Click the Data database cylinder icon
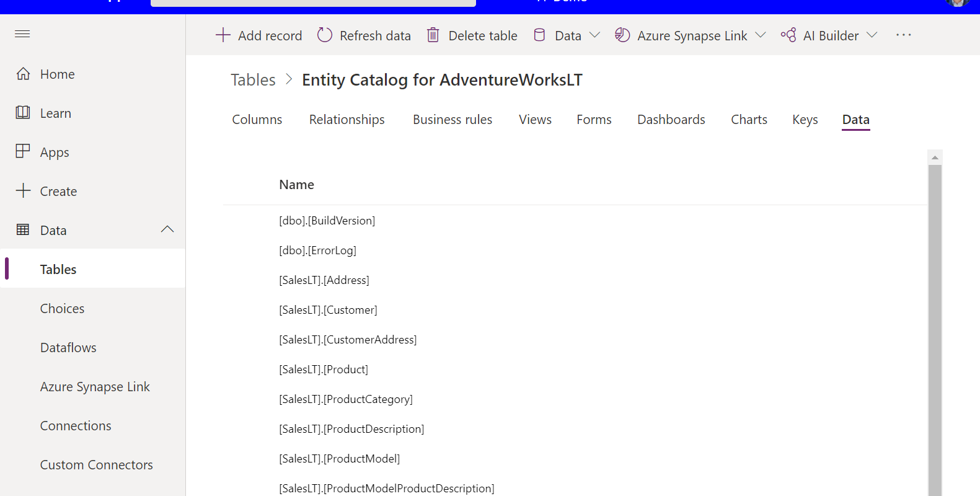Image resolution: width=980 pixels, height=496 pixels. [539, 35]
